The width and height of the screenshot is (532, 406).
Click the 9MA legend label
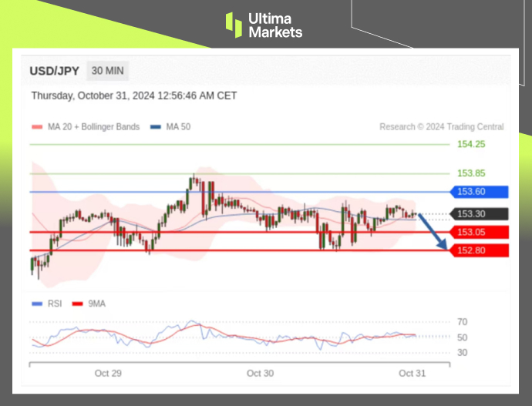96,304
